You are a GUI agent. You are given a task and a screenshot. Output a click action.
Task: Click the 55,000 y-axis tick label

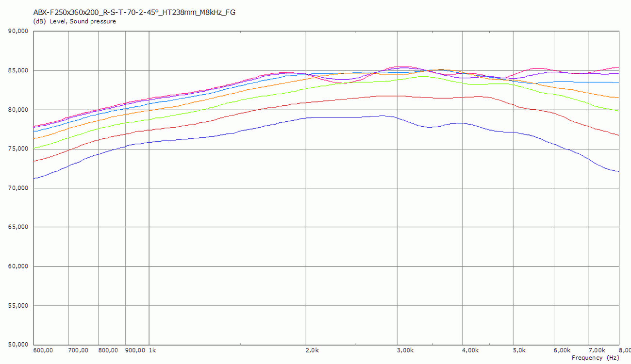[18, 306]
